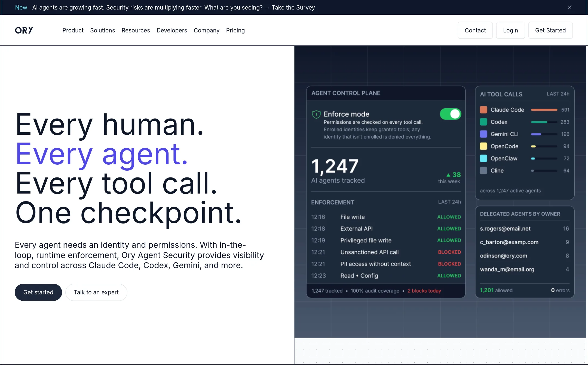
Task: Click the Enforce mode shield icon
Action: click(316, 114)
